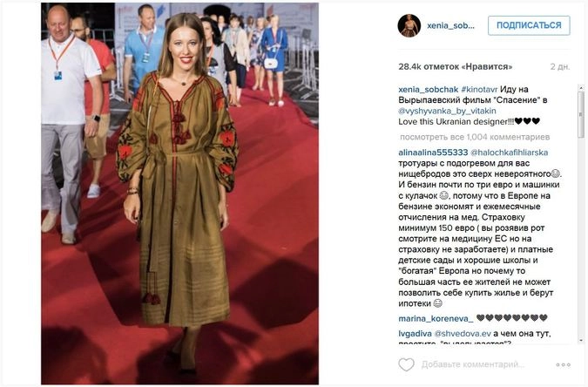The image size is (588, 387).
Task: Open alinaalina555333 commenter profile
Action: tap(433, 153)
